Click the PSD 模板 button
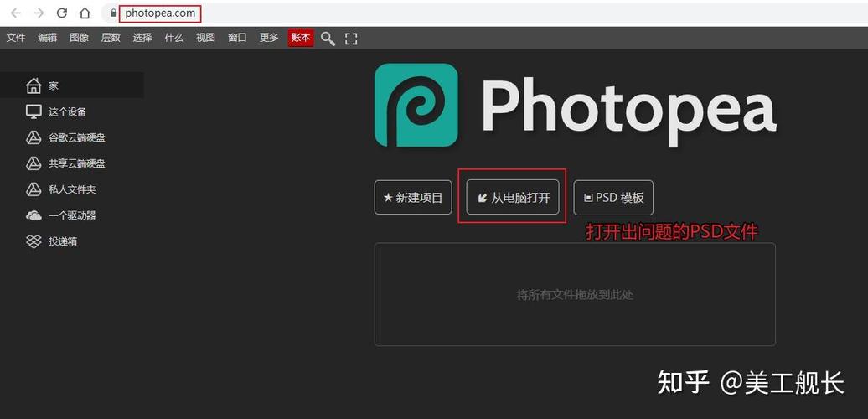The height and width of the screenshot is (419, 868). click(613, 197)
